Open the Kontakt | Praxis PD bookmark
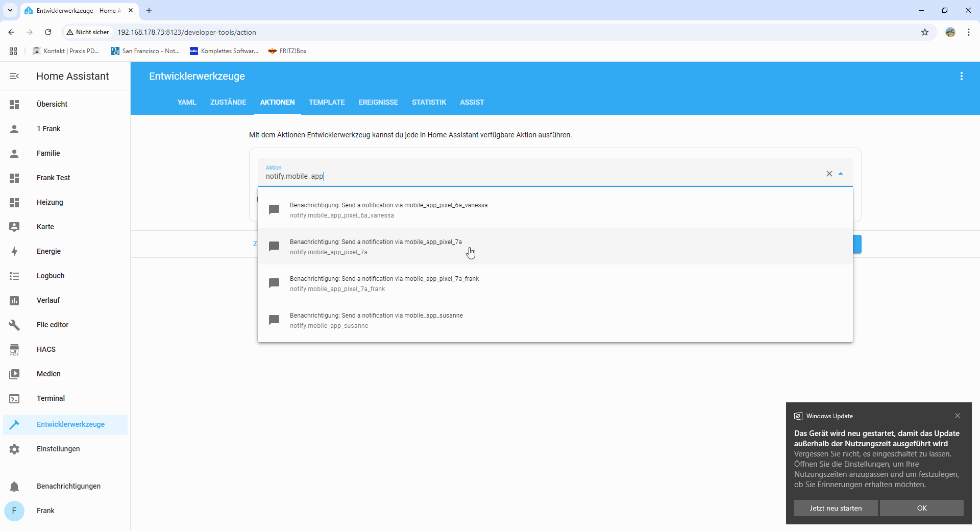The width and height of the screenshot is (980, 531). coord(66,51)
